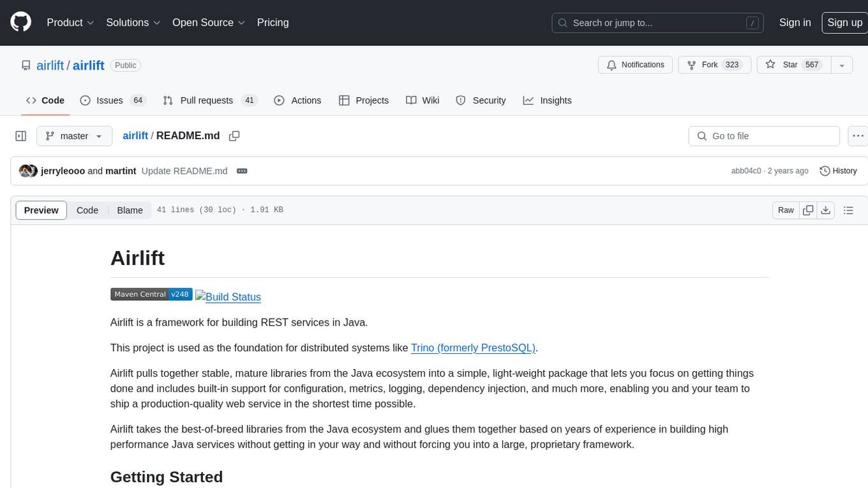The height and width of the screenshot is (488, 868).
Task: Open the star lists dropdown arrow
Action: [x=841, y=65]
